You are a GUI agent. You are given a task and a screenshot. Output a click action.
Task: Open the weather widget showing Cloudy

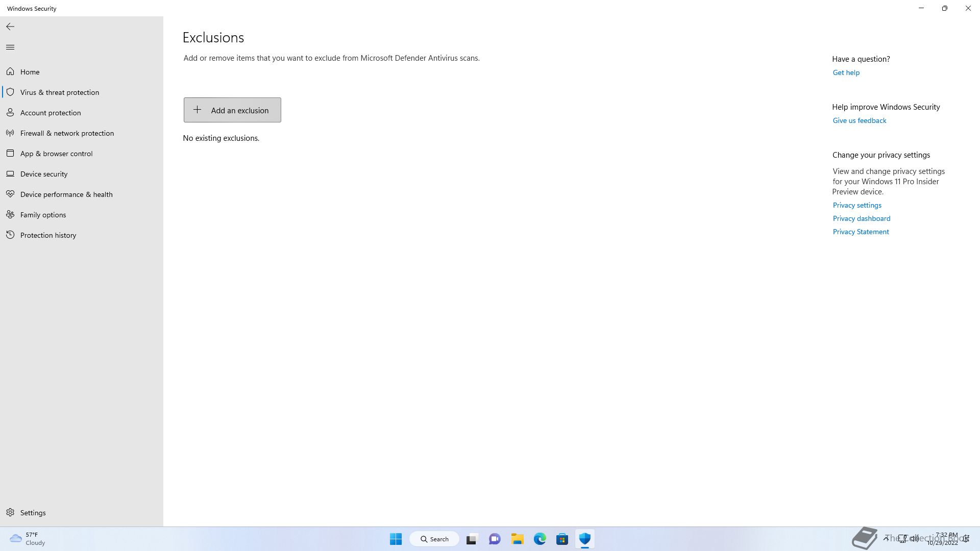coord(28,539)
